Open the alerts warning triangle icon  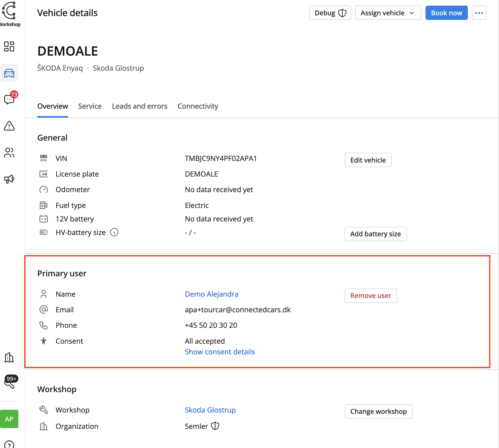(x=9, y=126)
